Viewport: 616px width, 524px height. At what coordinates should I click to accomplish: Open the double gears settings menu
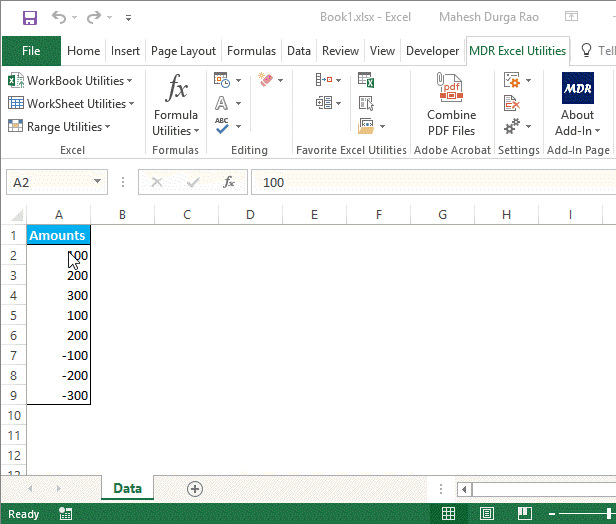[x=517, y=126]
